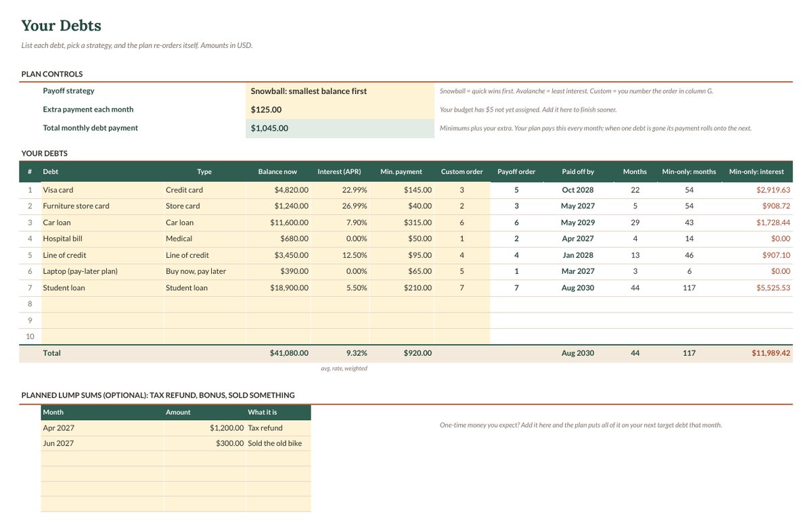812x531 pixels.
Task: Click the 'PLAN CONTROLS' section heading
Action: click(x=52, y=74)
